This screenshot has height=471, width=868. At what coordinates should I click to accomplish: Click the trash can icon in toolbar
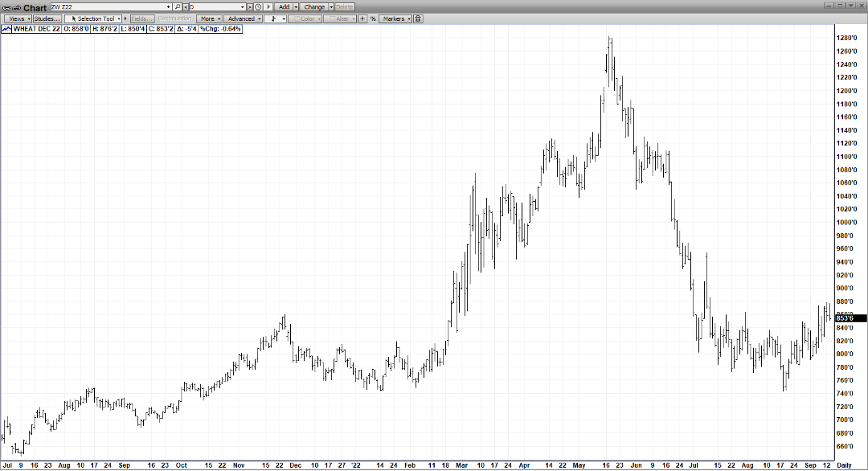coord(418,18)
